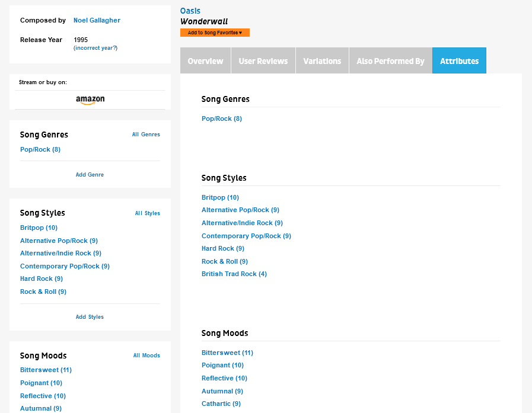
Task: Add Wonderwall to Song Favorites
Action: coord(215,33)
